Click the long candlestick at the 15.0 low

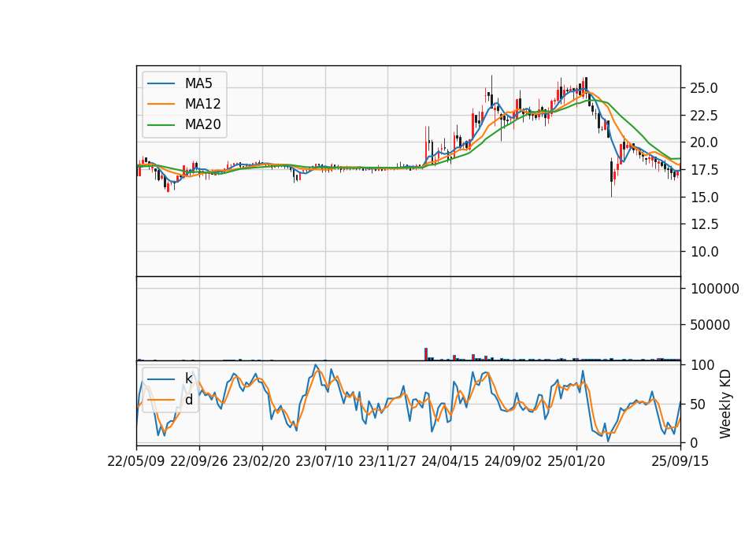click(611, 177)
